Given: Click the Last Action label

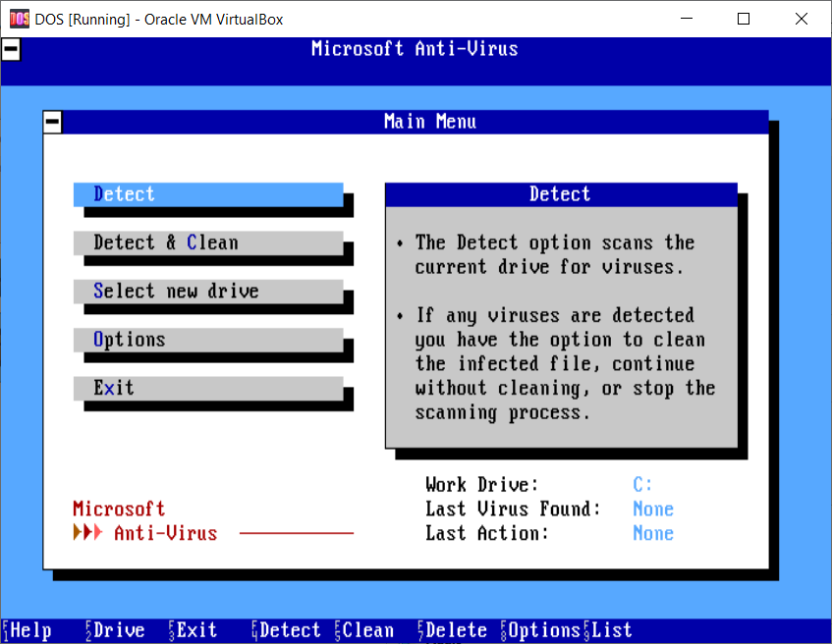Looking at the screenshot, I should pos(487,533).
